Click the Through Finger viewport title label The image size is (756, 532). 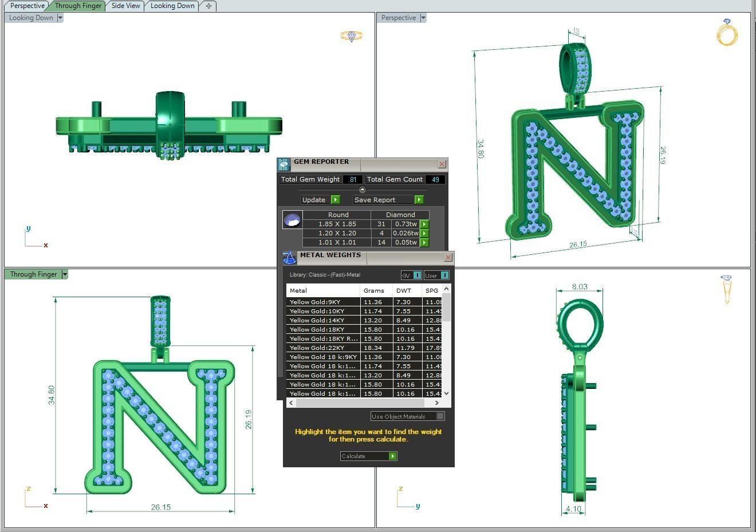33,274
